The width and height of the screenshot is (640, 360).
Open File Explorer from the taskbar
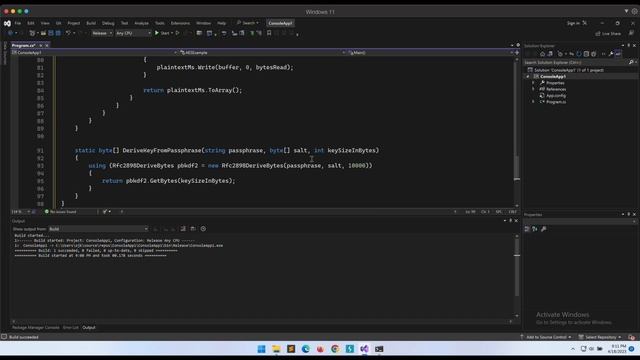[276, 349]
